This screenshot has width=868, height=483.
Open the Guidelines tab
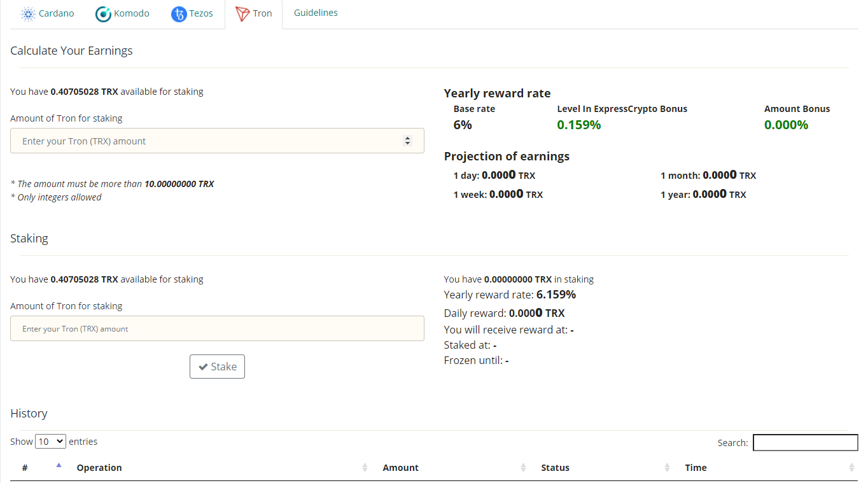316,13
